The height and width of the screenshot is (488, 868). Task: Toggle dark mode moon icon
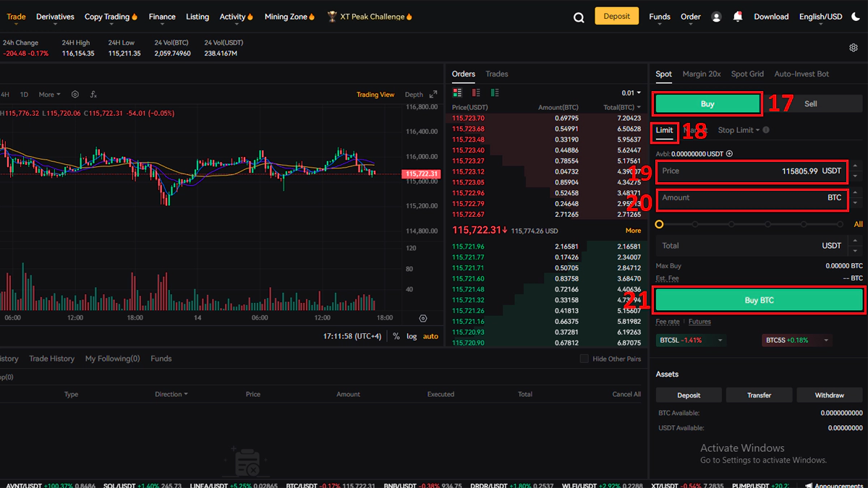[x=856, y=17]
